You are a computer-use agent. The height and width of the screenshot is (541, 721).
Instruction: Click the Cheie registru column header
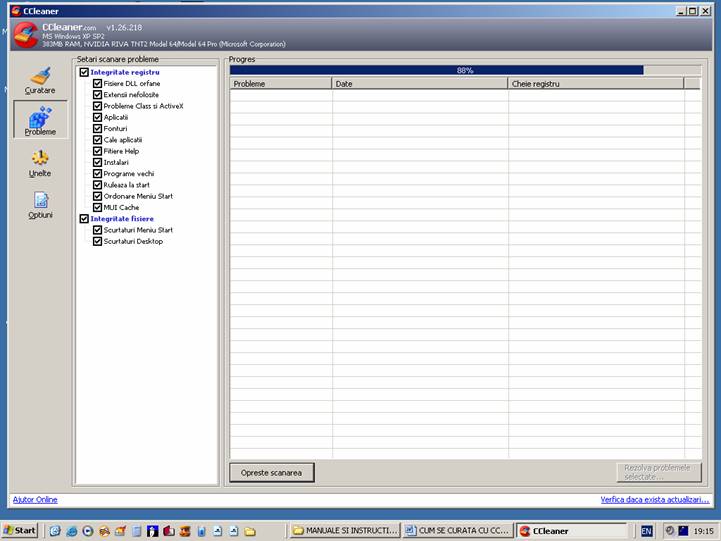595,84
